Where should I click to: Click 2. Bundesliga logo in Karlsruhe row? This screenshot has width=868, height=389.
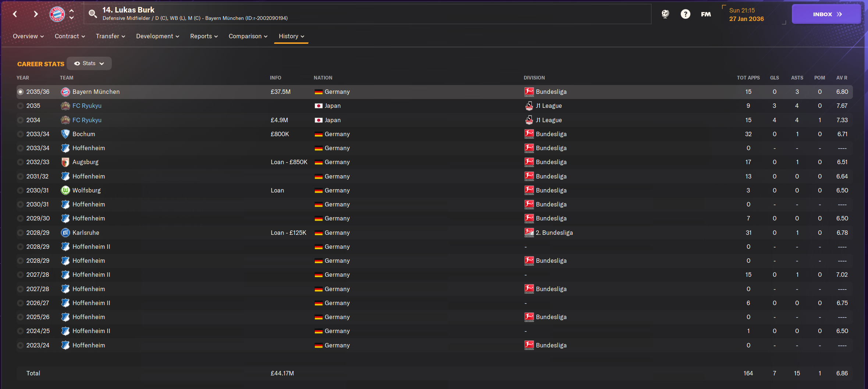coord(529,233)
